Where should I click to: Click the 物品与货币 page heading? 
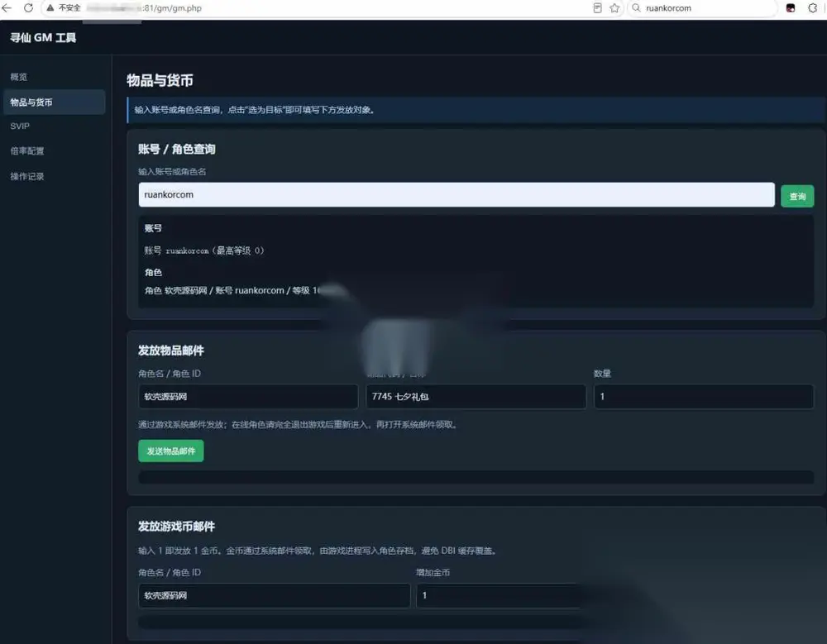coord(160,80)
